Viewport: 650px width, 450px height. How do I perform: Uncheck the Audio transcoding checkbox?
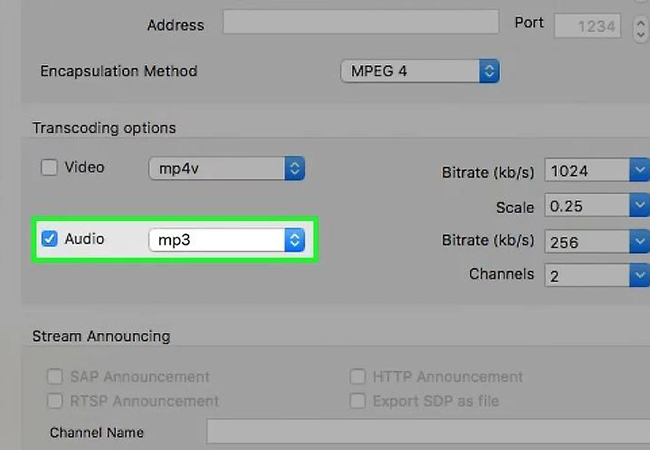pos(49,239)
